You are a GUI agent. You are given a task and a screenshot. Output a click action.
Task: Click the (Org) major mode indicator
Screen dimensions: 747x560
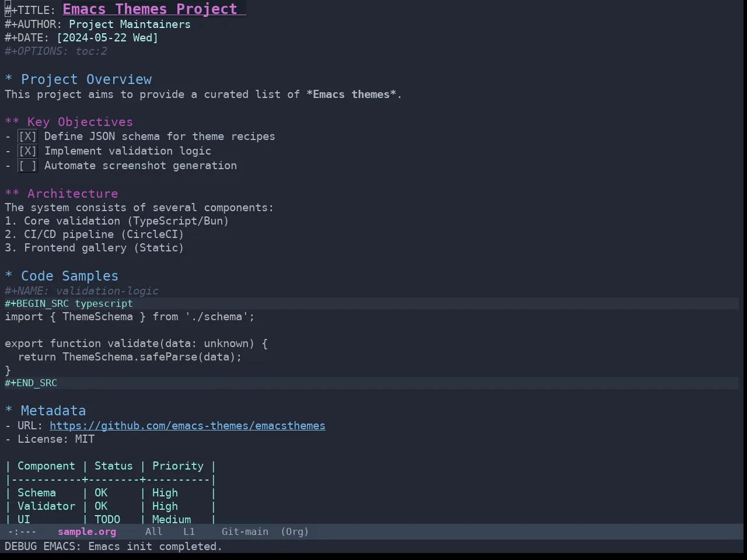[295, 531]
